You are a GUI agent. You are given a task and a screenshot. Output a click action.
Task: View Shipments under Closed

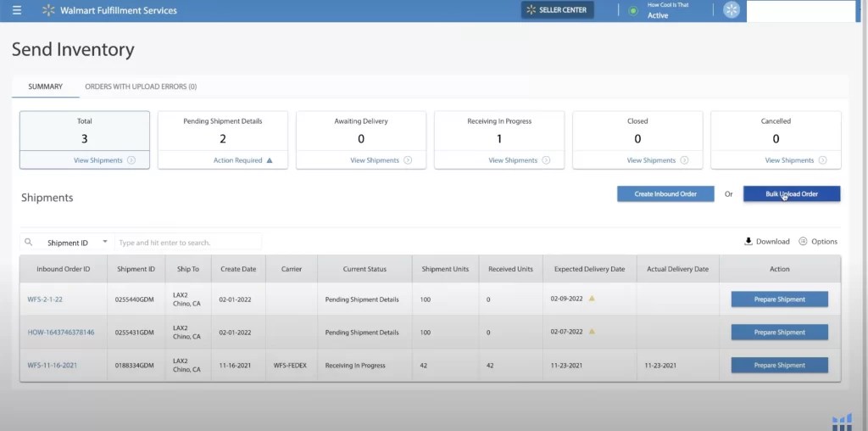click(651, 160)
